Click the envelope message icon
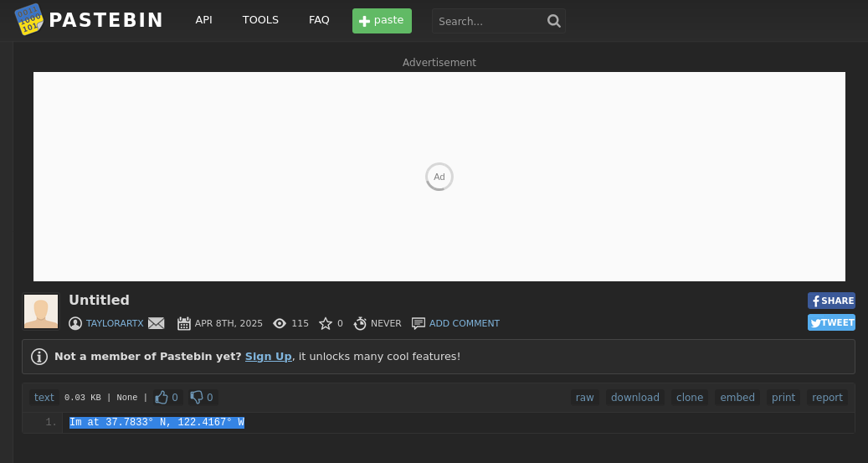868x463 pixels. point(157,323)
